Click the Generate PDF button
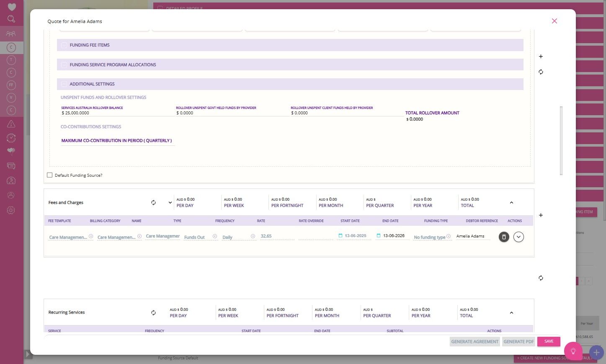The width and height of the screenshot is (606, 364). (x=518, y=342)
